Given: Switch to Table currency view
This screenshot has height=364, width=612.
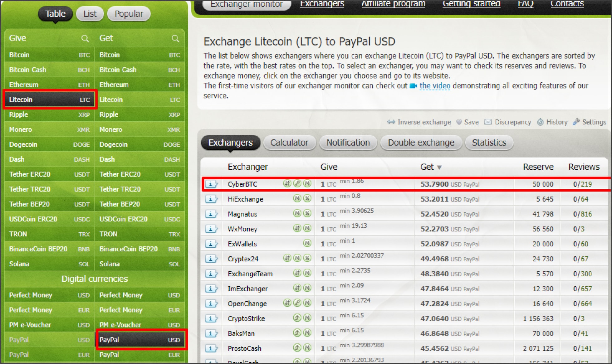Looking at the screenshot, I should [x=55, y=14].
